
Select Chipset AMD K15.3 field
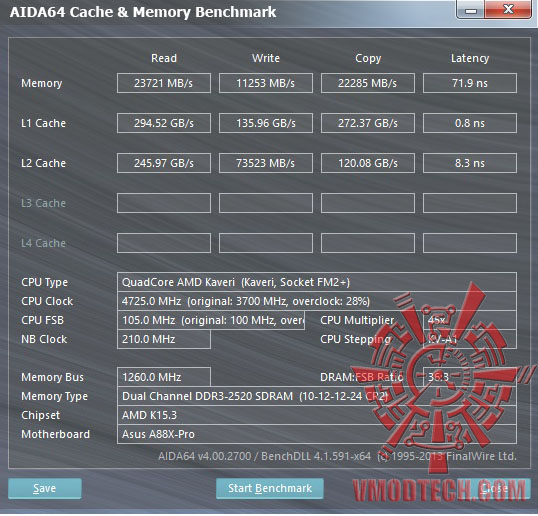pyautogui.click(x=317, y=415)
